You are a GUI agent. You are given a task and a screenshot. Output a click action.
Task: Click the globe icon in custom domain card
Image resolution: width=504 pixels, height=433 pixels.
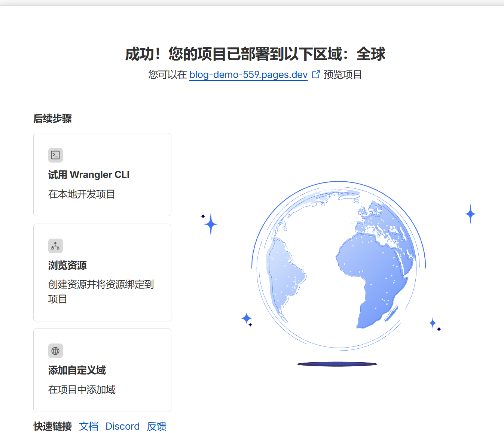tap(55, 351)
